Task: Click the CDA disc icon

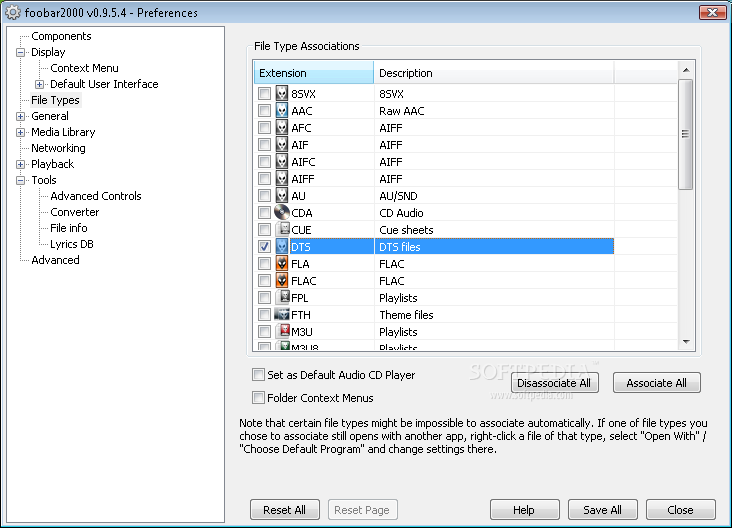Action: [x=282, y=212]
